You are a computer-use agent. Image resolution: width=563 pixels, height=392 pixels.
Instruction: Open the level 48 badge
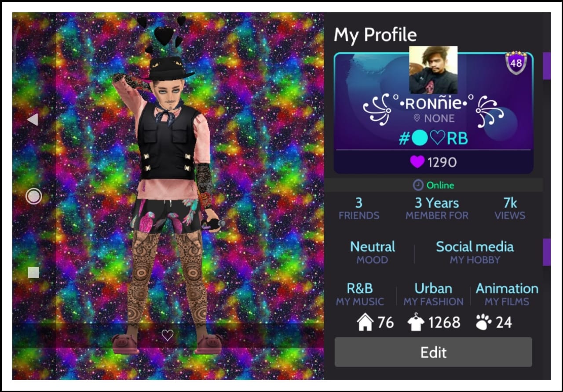516,63
